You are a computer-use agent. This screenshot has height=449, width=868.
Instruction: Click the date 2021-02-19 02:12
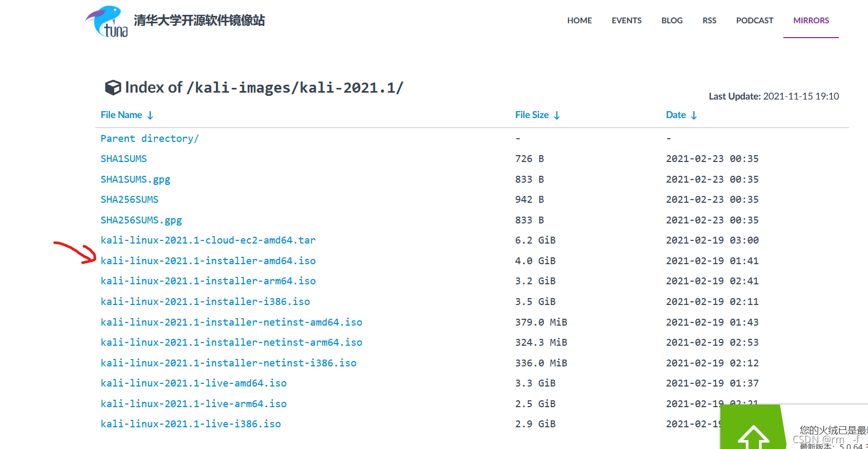tap(712, 363)
